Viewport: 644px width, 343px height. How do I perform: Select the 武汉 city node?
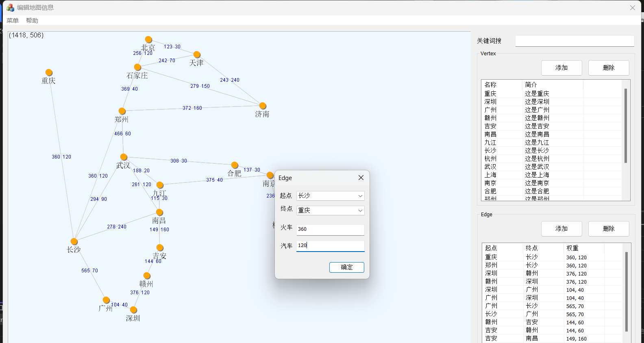tap(124, 157)
